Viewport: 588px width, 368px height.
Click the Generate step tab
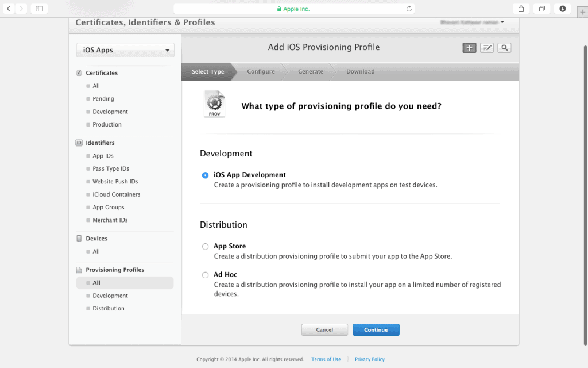point(311,71)
